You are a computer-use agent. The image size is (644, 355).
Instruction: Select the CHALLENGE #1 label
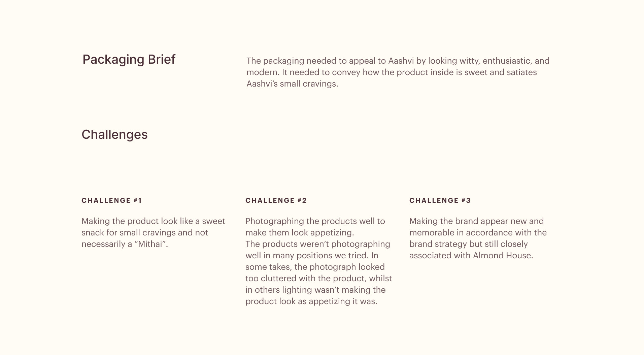(x=112, y=200)
